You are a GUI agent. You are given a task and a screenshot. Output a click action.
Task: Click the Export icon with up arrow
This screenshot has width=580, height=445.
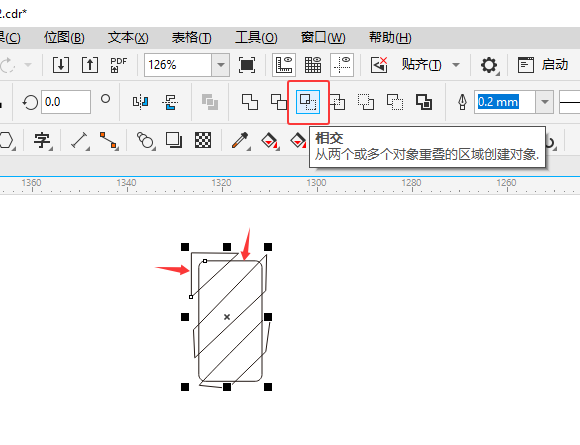90,65
